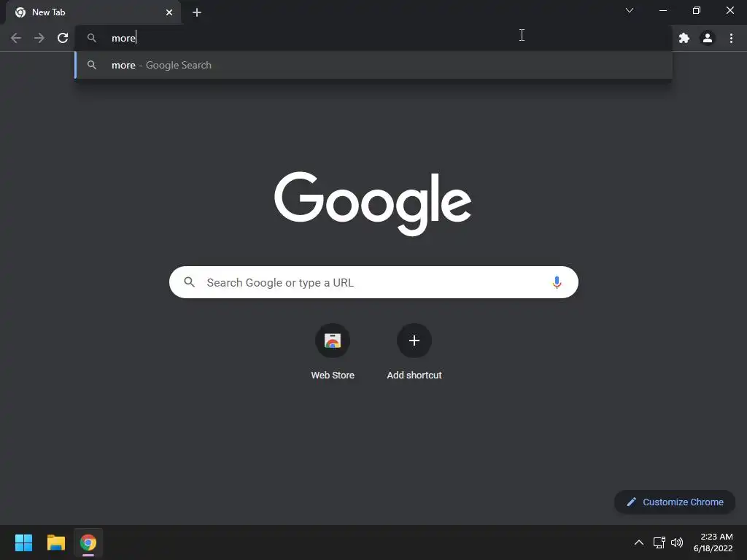Screen dimensions: 747x560
Task: Click the browser forward arrow
Action: (x=39, y=38)
